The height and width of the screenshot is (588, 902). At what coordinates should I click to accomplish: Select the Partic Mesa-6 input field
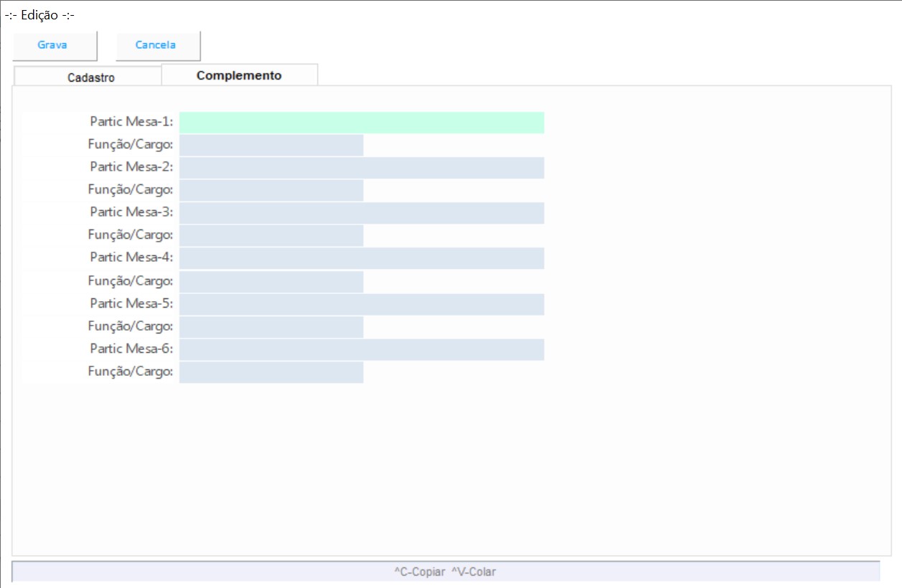pos(362,349)
